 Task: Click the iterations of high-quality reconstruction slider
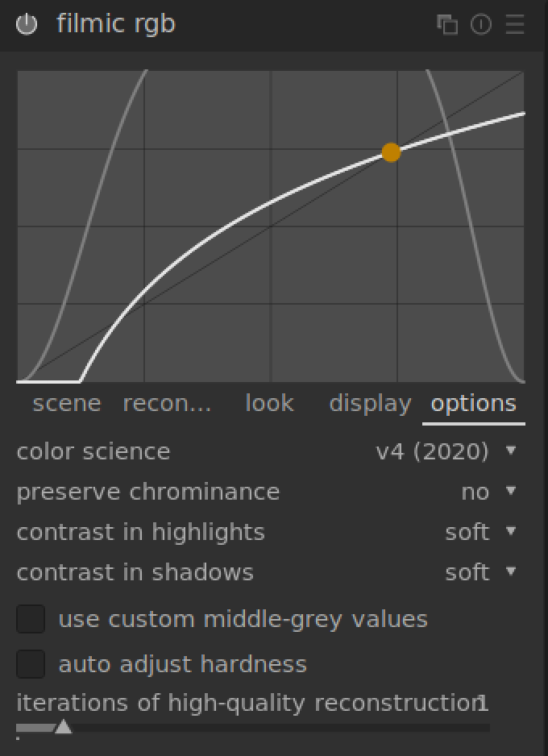pos(252,728)
